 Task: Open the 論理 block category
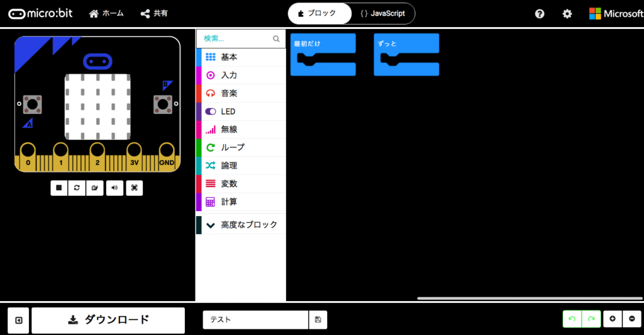(241, 166)
